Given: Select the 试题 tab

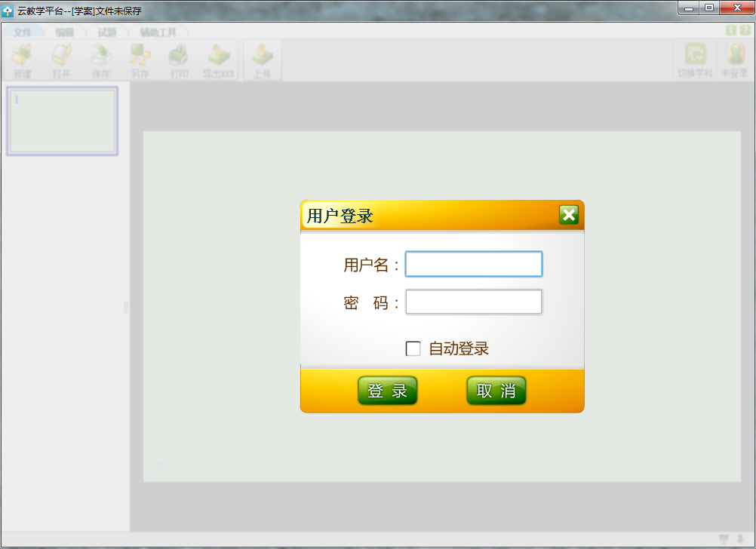Looking at the screenshot, I should click(x=107, y=32).
